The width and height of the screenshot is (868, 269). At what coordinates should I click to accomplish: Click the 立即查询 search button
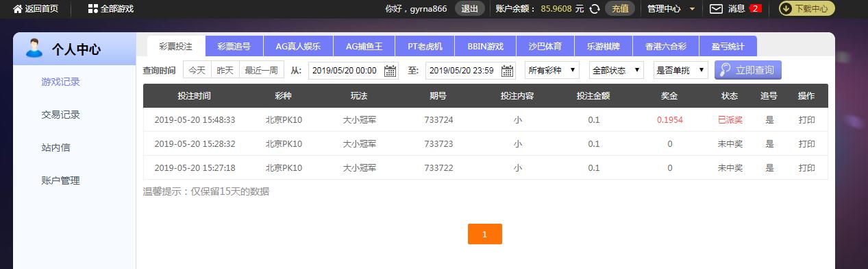748,70
